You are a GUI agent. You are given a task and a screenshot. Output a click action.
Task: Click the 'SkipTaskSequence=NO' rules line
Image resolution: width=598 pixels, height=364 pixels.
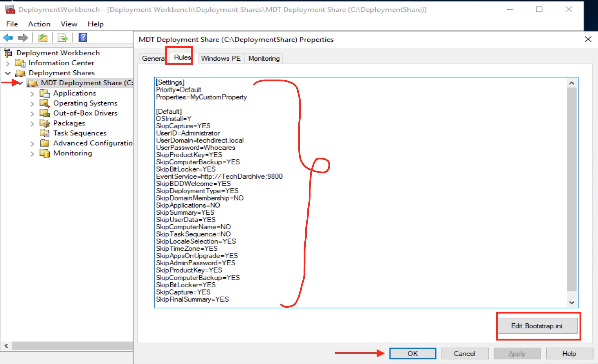(193, 234)
